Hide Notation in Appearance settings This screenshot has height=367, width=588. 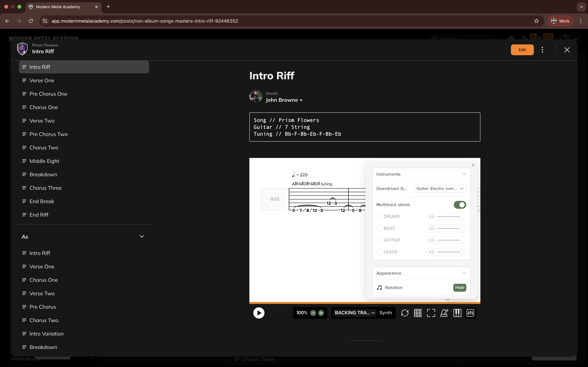[460, 287]
